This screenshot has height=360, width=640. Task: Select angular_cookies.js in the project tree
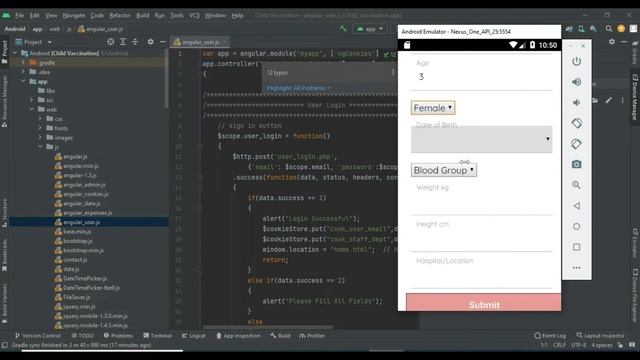pos(86,194)
